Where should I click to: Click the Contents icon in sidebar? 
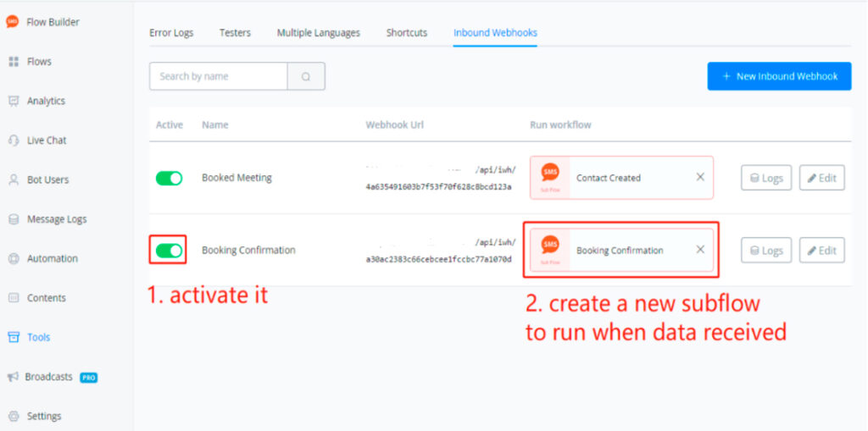coord(14,298)
